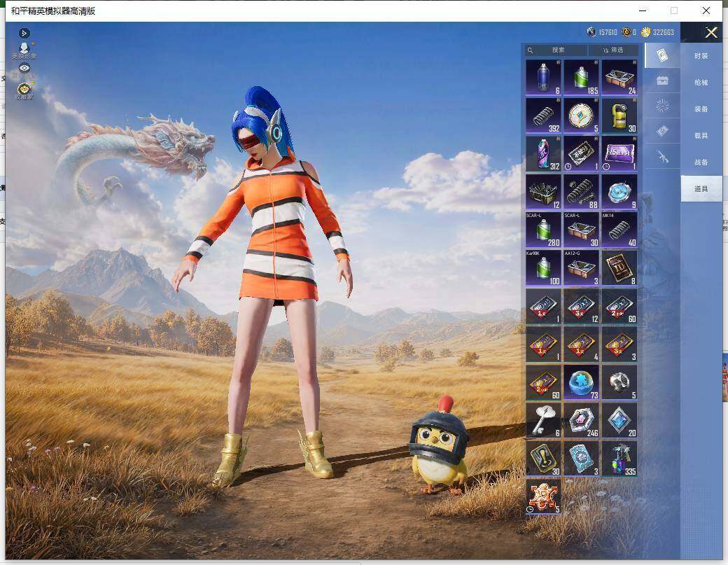Select the metal nut item showing 5

pyautogui.click(x=619, y=382)
